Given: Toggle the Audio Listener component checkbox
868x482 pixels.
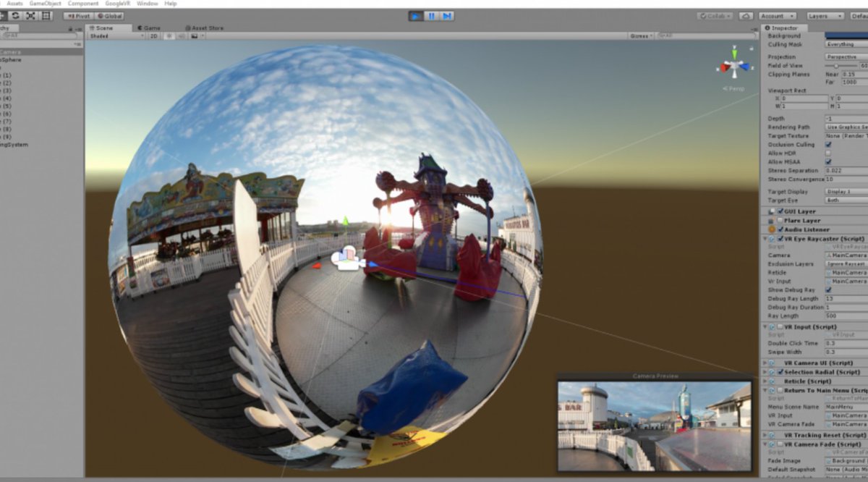Looking at the screenshot, I should (x=780, y=229).
